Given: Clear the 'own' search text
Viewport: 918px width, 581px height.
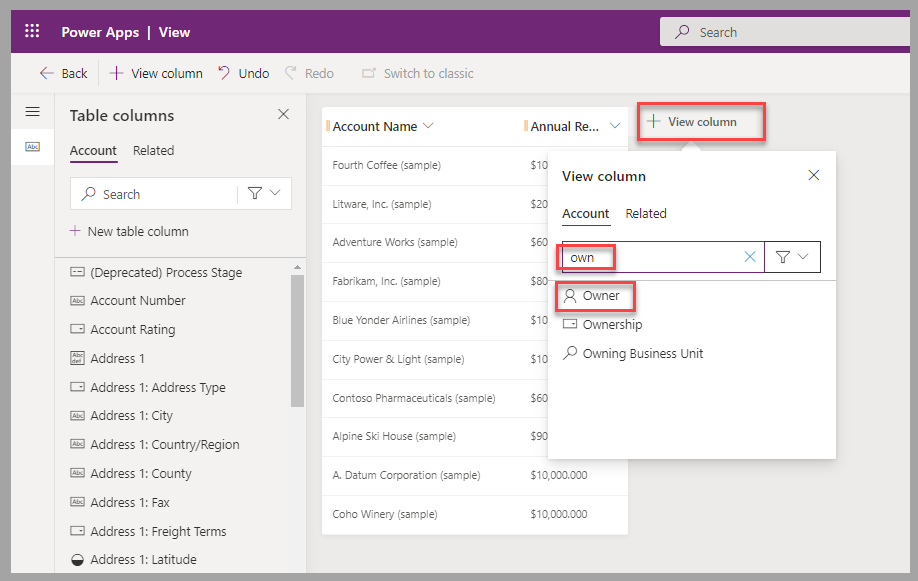Looking at the screenshot, I should pos(750,257).
